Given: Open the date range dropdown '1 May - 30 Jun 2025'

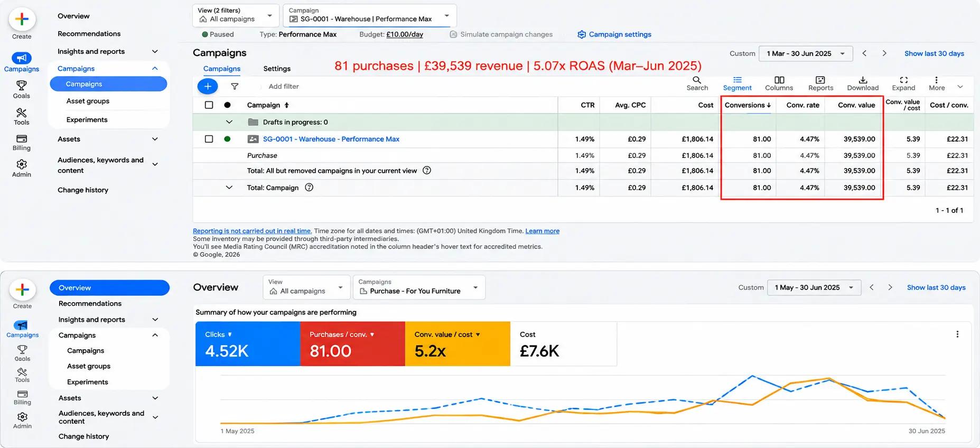Looking at the screenshot, I should pyautogui.click(x=814, y=287).
